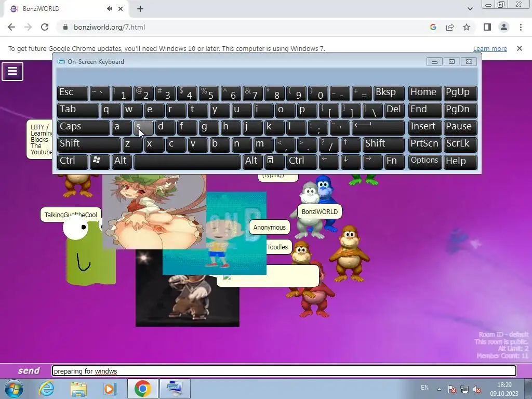Click the BonziWORLD name tag
532x399 pixels.
[320, 212]
